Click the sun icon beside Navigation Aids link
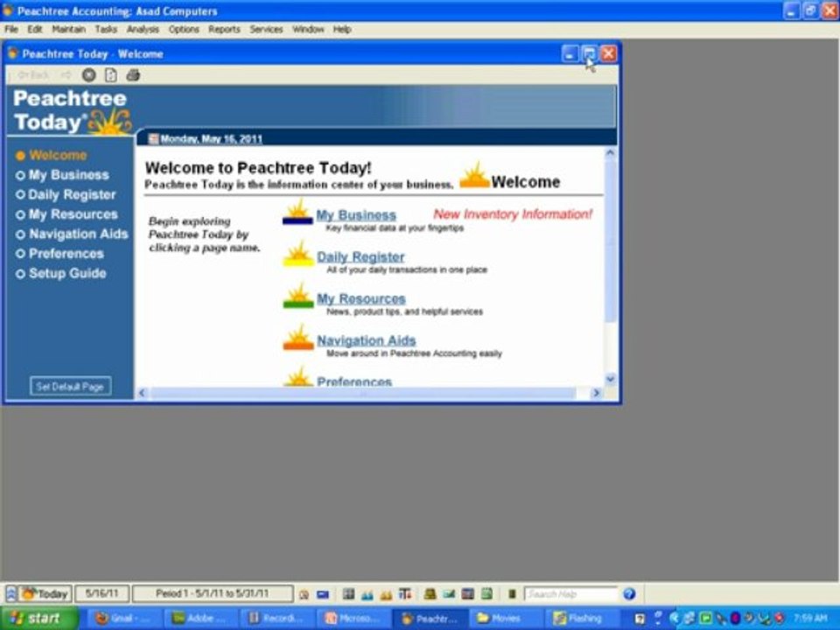The height and width of the screenshot is (630, 840). pos(297,337)
